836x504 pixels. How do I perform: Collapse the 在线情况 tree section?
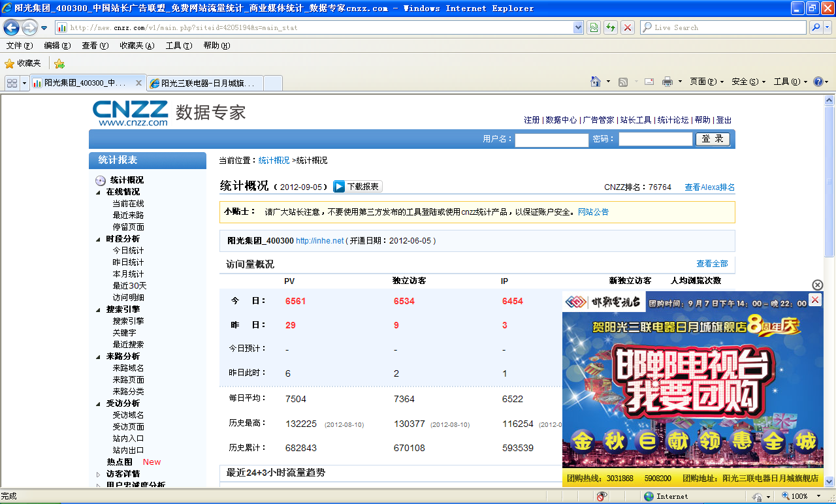click(99, 192)
